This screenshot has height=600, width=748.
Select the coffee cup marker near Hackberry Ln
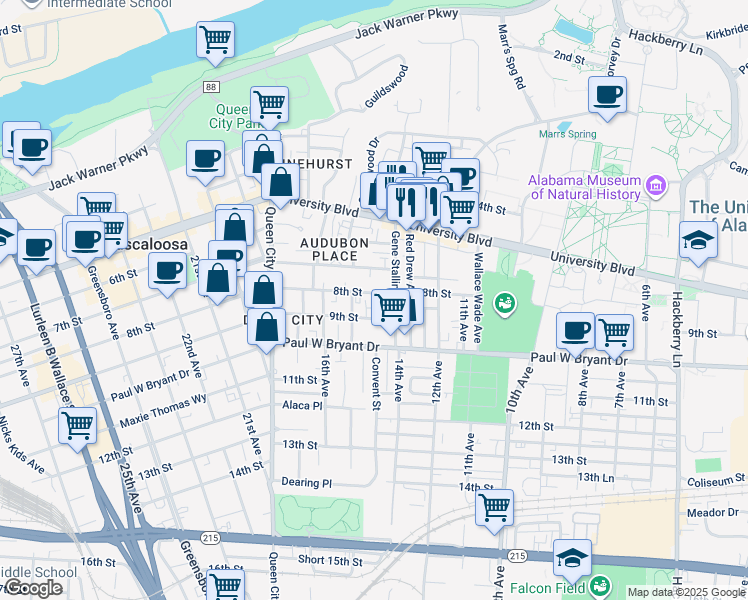[x=607, y=96]
